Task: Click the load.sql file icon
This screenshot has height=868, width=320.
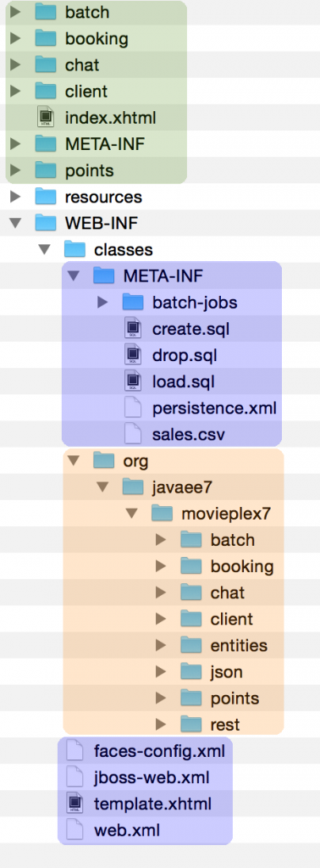Action: click(x=133, y=381)
